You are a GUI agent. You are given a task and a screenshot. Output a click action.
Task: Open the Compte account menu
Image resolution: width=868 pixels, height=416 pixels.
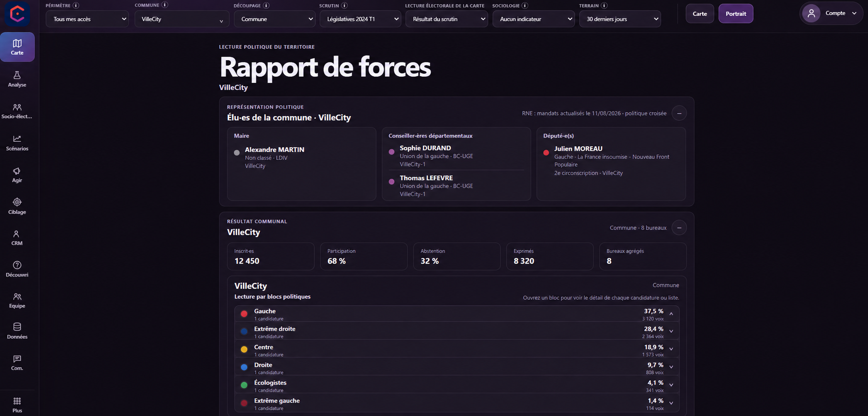(831, 13)
